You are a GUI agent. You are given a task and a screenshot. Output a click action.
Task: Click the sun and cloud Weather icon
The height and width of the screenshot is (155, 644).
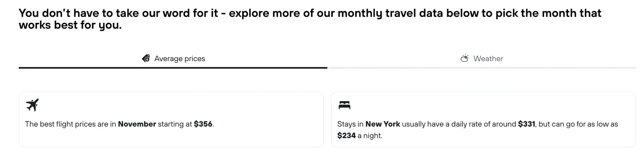465,58
